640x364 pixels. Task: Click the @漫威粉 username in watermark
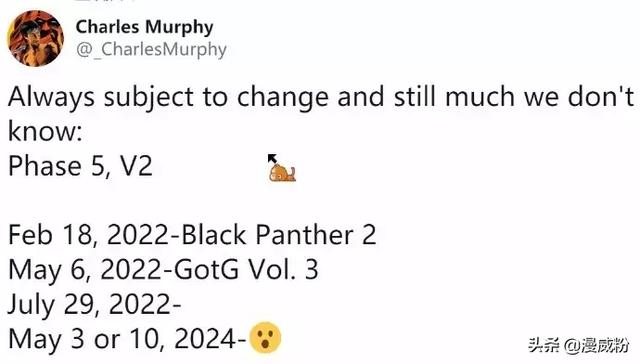597,346
